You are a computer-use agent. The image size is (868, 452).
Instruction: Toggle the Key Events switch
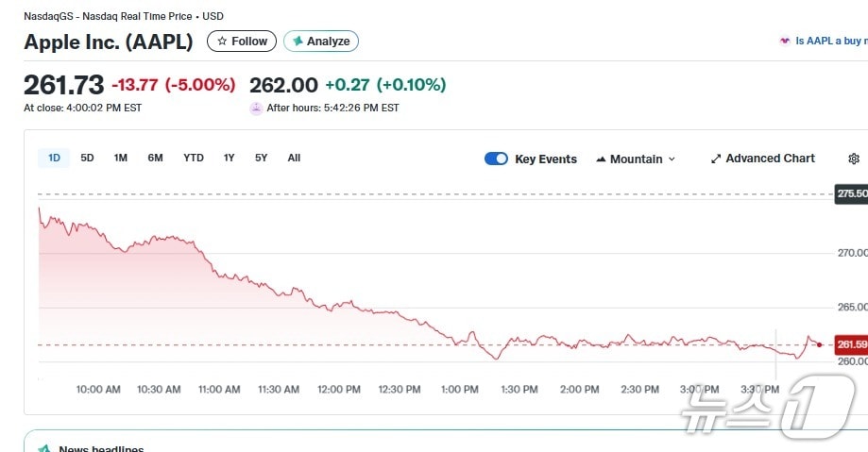point(496,159)
